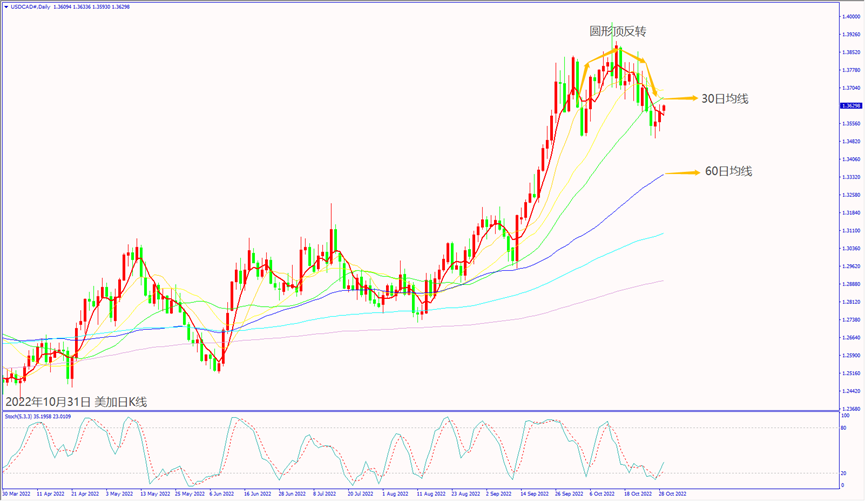The width and height of the screenshot is (865, 501).
Task: Click the 1.33320 price axis label
Action: [852, 177]
